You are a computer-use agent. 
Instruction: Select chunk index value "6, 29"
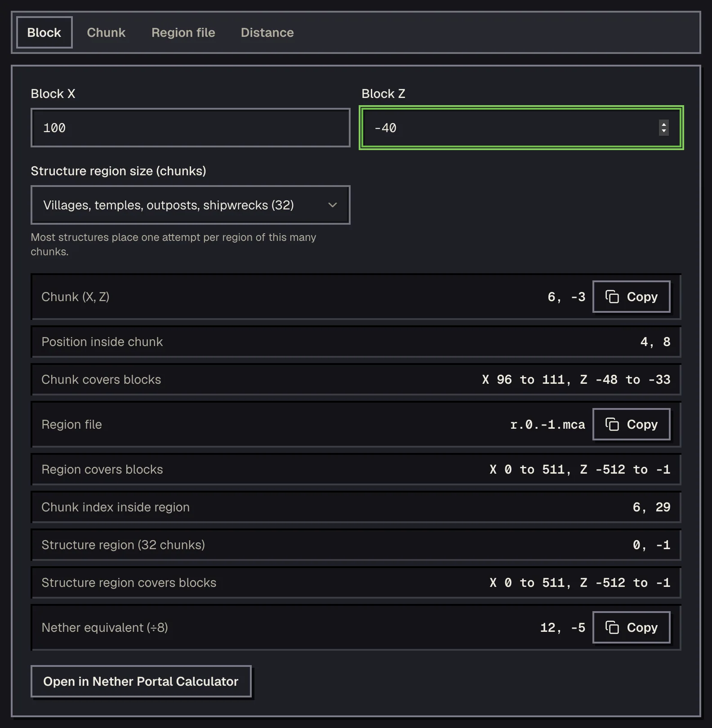(652, 507)
